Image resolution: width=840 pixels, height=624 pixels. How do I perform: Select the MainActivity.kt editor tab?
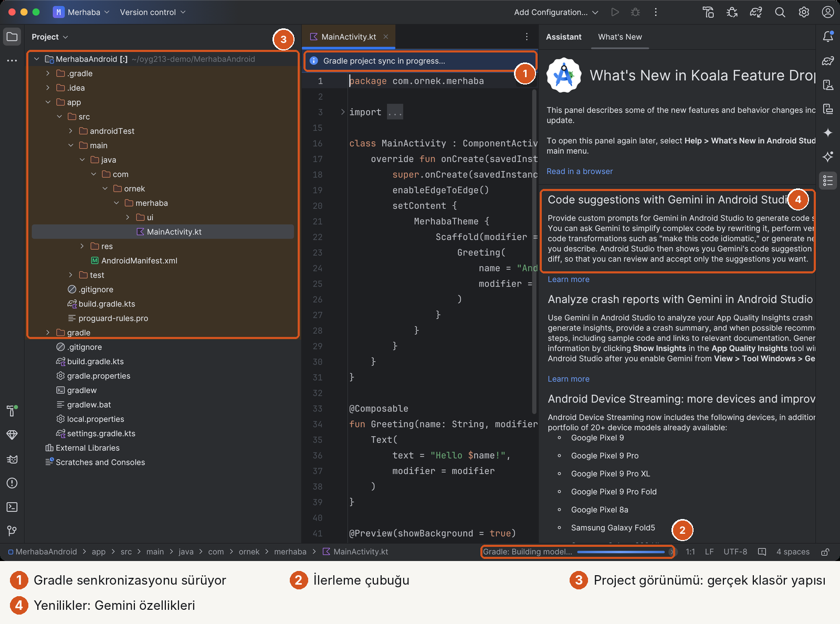pos(348,37)
